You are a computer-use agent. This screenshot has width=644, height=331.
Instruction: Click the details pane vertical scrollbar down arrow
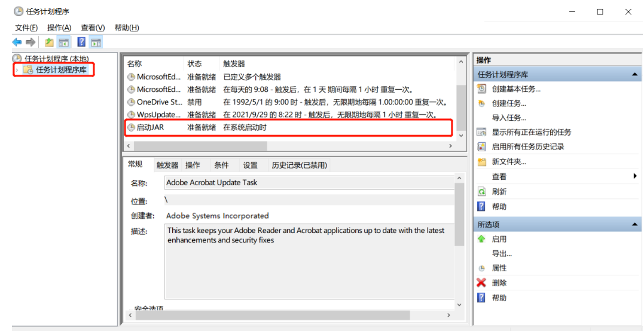459,305
